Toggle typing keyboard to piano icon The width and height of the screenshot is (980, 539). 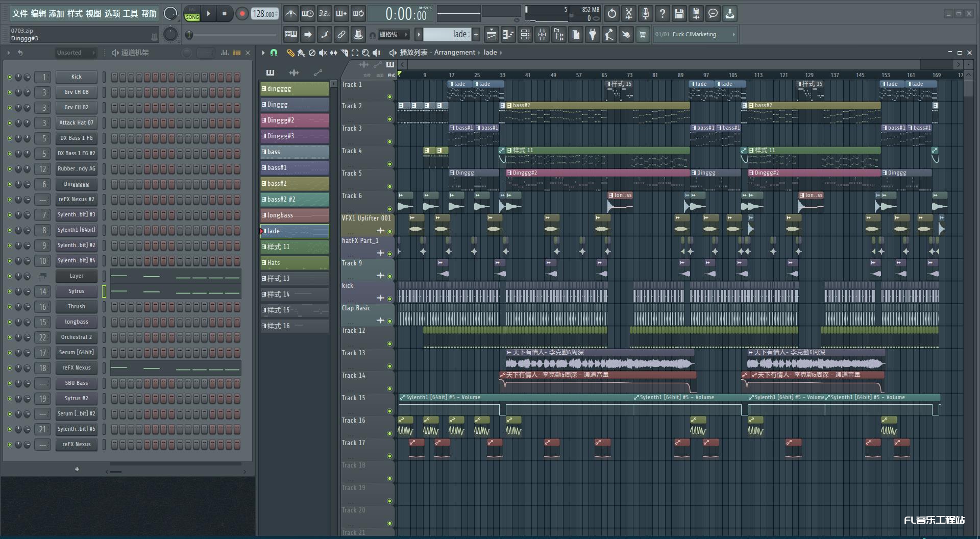(291, 35)
